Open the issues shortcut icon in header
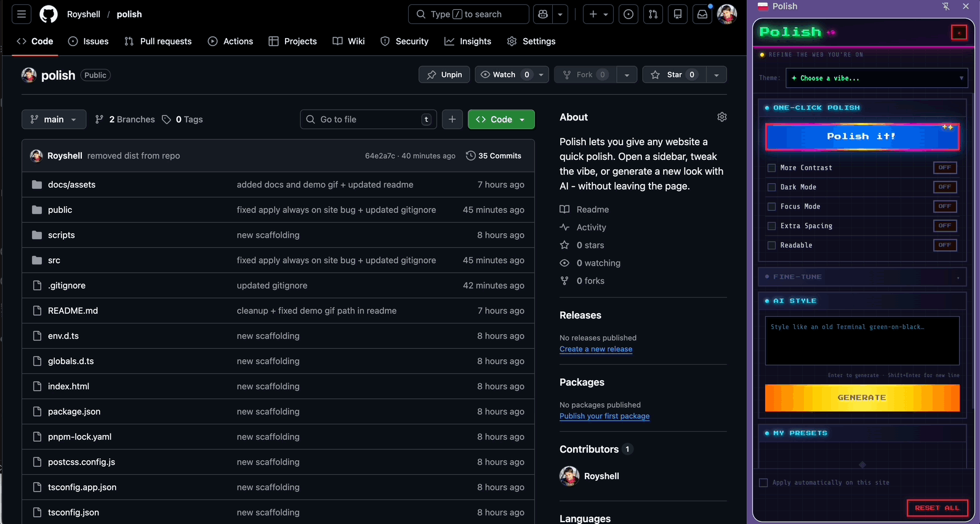Viewport: 980px width, 524px height. point(629,14)
